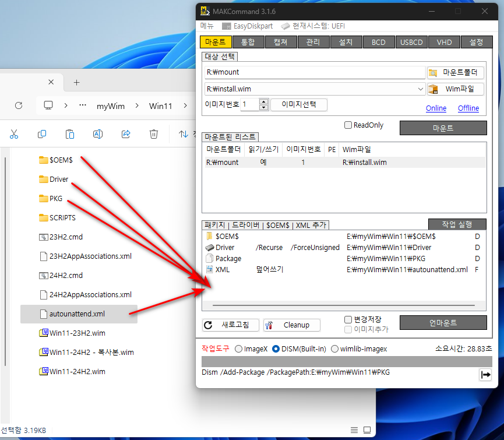Click the Online link

(x=436, y=108)
